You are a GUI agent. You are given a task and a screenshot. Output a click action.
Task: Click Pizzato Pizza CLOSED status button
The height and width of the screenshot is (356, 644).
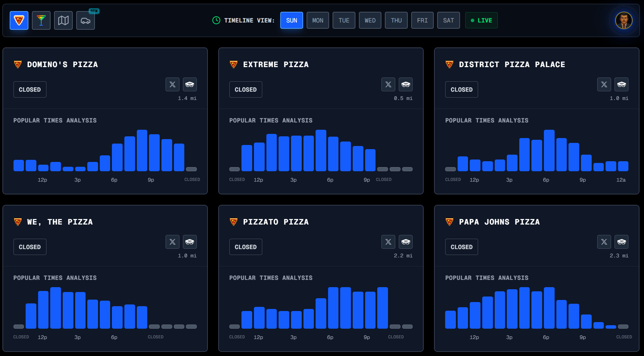(246, 247)
